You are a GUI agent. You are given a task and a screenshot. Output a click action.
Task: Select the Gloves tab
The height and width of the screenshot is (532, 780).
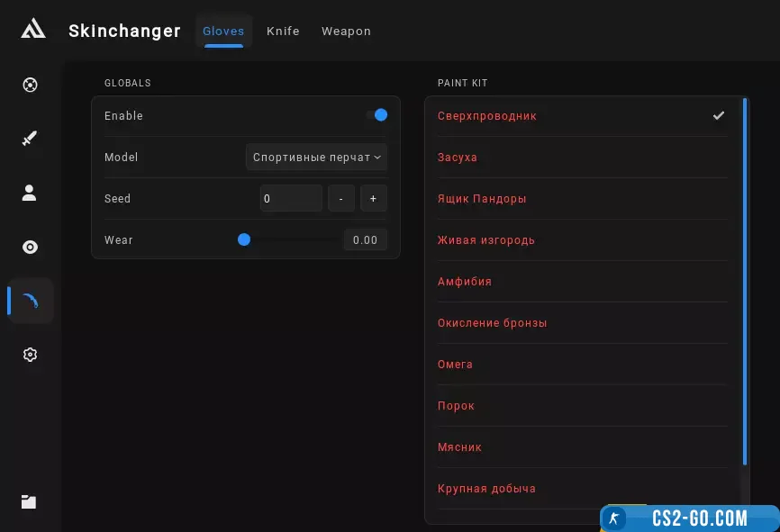point(223,31)
